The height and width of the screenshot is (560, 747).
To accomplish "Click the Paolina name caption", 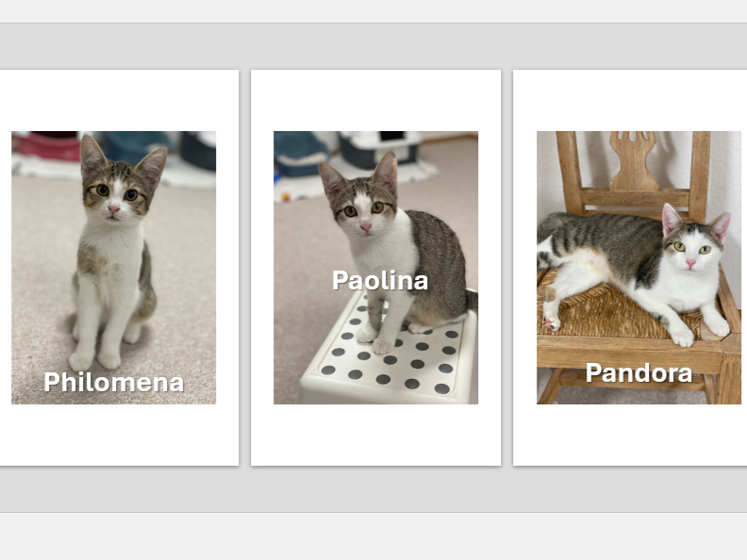I will 380,280.
